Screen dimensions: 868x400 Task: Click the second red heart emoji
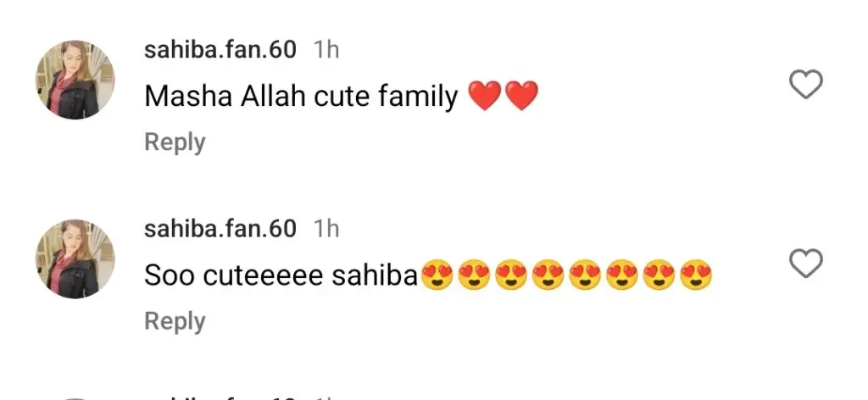(x=521, y=96)
